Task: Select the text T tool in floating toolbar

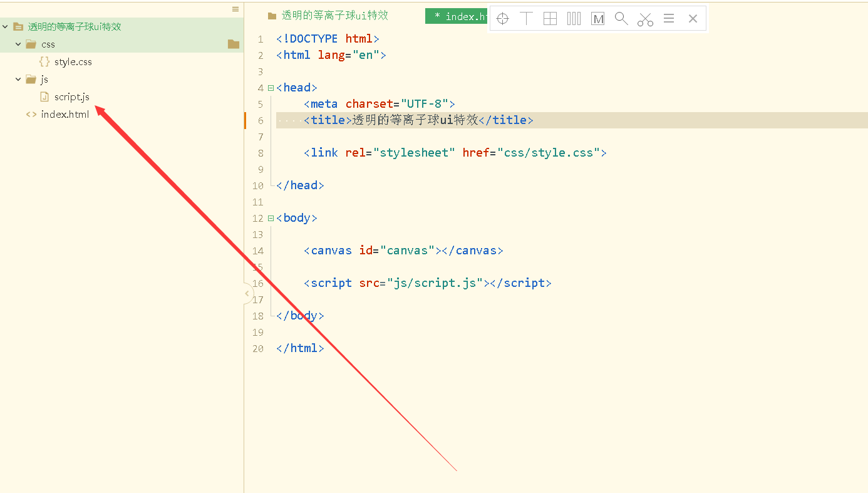Action: point(526,18)
